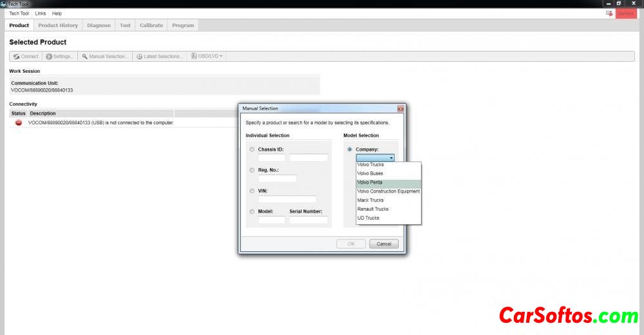Click the Connect toolbar icon
This screenshot has width=644, height=335.
[x=16, y=57]
